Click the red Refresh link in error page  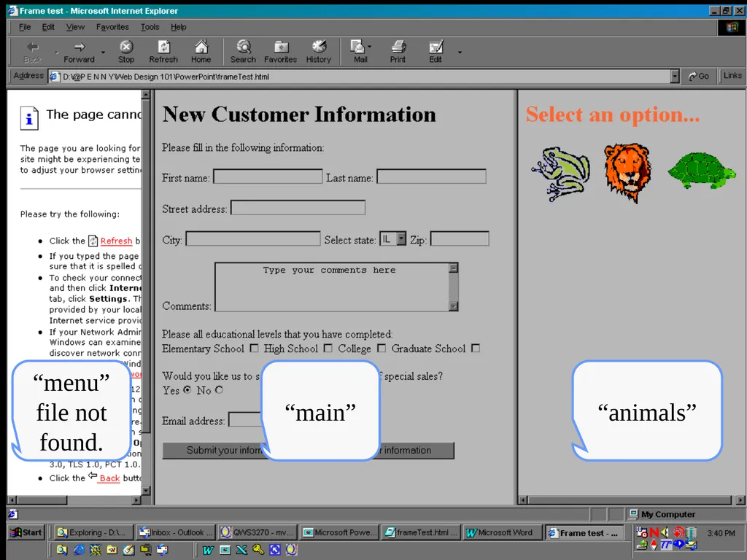116,241
